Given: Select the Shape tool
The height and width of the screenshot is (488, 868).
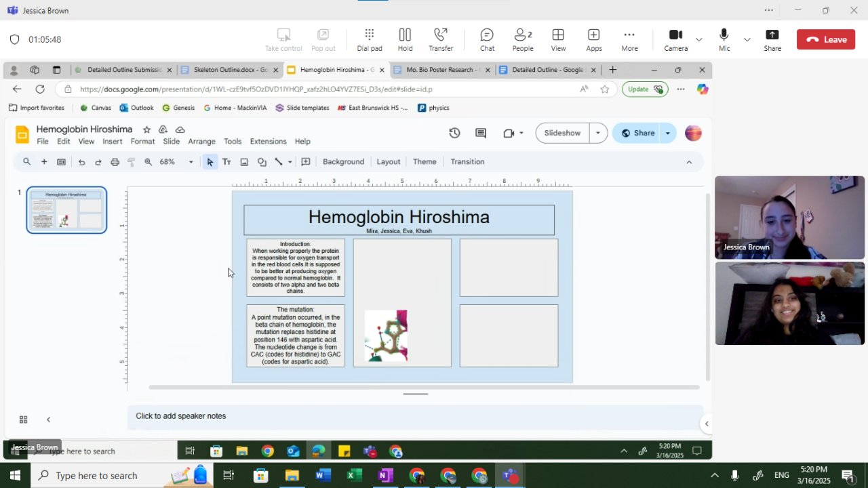Looking at the screenshot, I should tap(262, 162).
